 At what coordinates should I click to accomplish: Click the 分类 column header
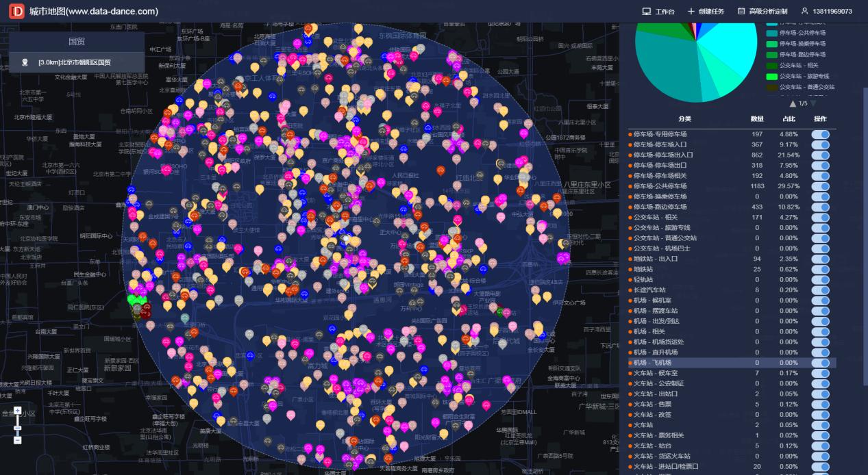[685, 118]
